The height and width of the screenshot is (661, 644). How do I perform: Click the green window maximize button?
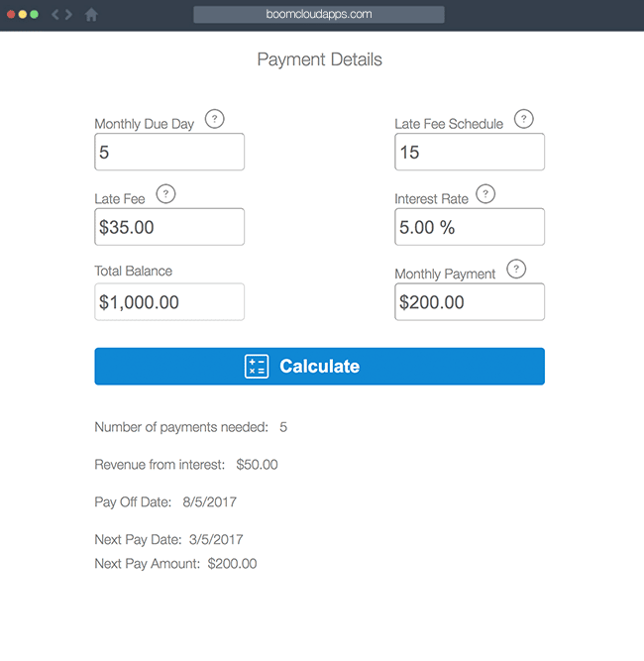tap(34, 15)
